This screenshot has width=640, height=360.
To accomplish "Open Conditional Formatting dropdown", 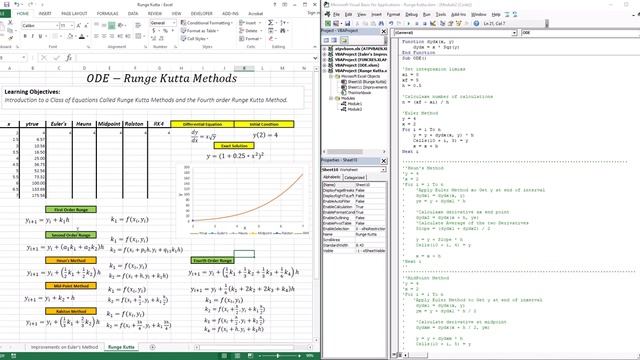I will [207, 23].
